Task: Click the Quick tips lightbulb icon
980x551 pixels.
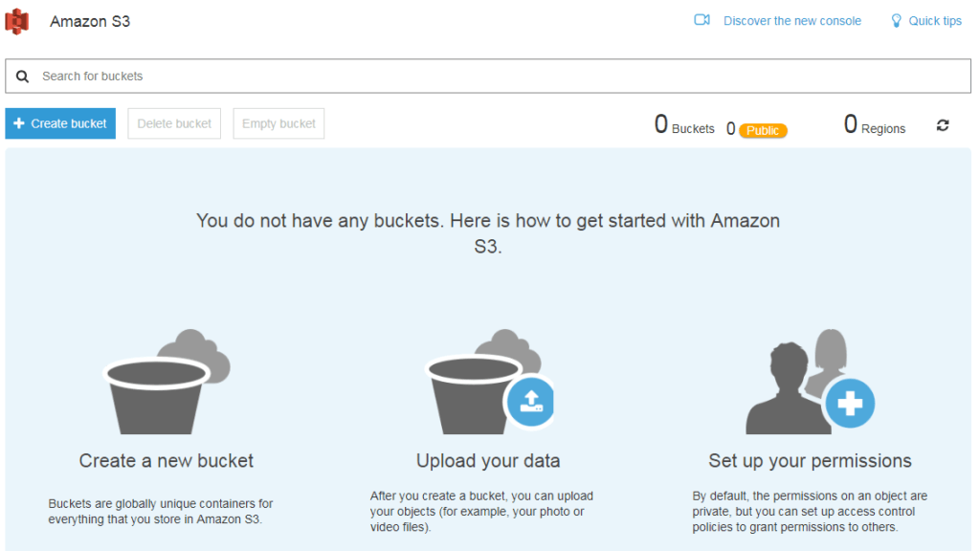Action: coord(896,19)
